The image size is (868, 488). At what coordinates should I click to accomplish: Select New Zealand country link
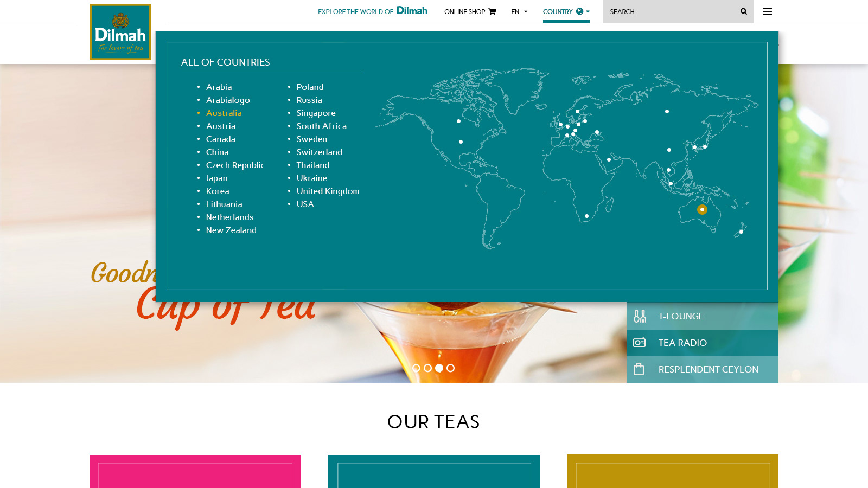pos(231,230)
